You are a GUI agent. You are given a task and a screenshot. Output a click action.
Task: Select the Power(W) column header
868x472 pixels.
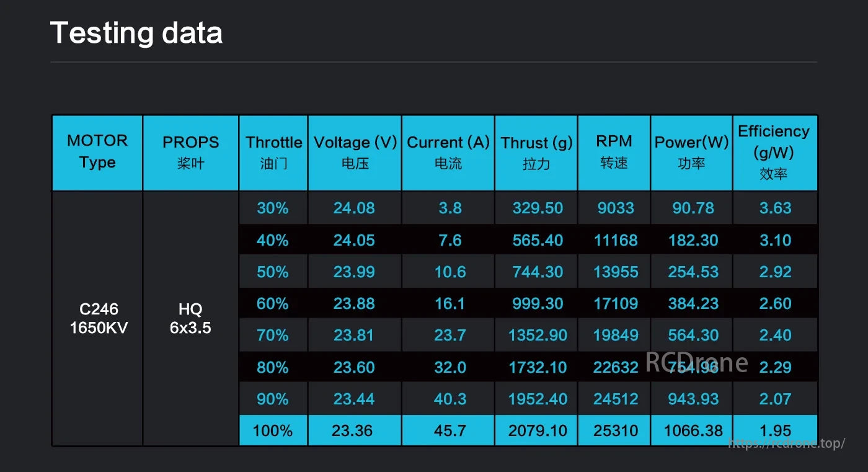(x=691, y=152)
